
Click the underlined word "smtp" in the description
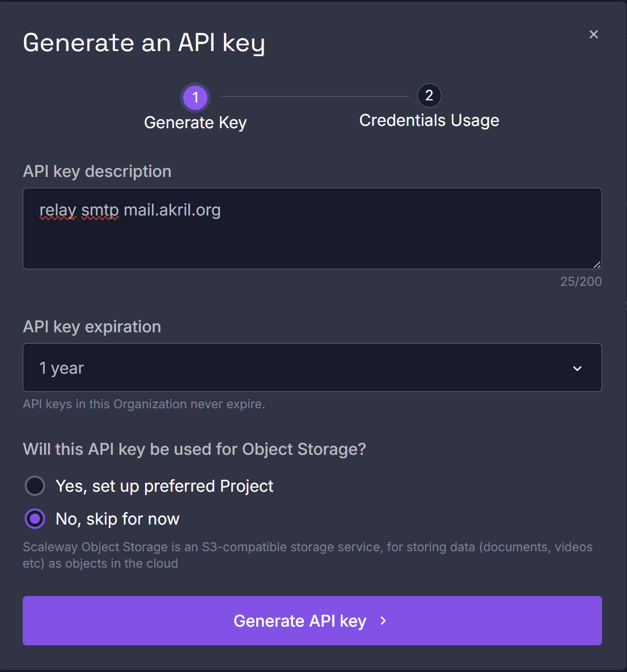100,210
